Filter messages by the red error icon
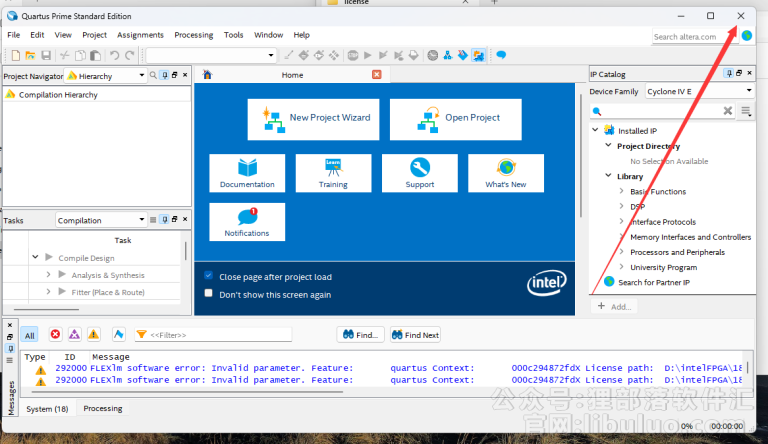This screenshot has height=444, width=768. tap(55, 335)
